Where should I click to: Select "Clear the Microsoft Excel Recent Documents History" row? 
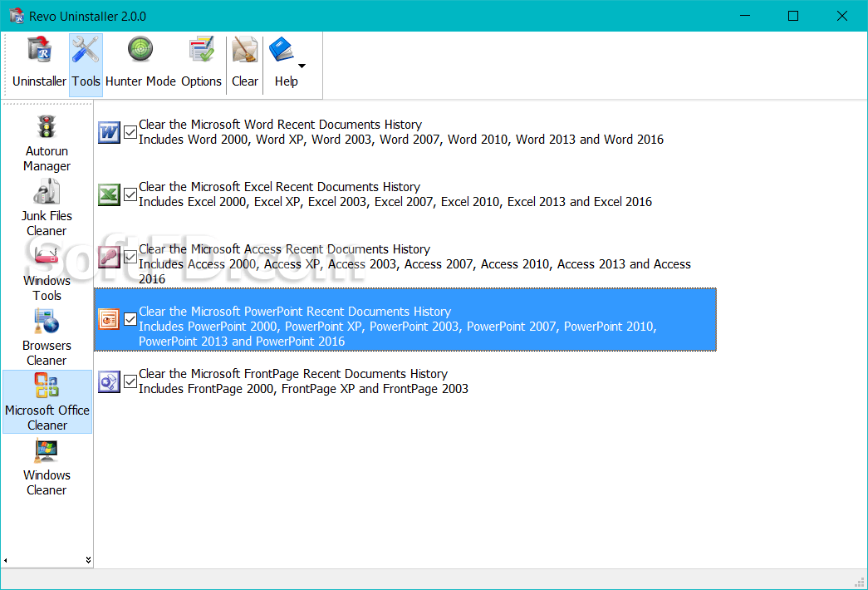(405, 195)
